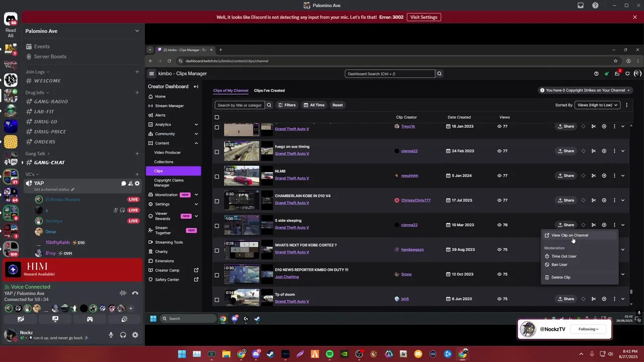Reload the Twitch dashboard browser page

pos(169,61)
